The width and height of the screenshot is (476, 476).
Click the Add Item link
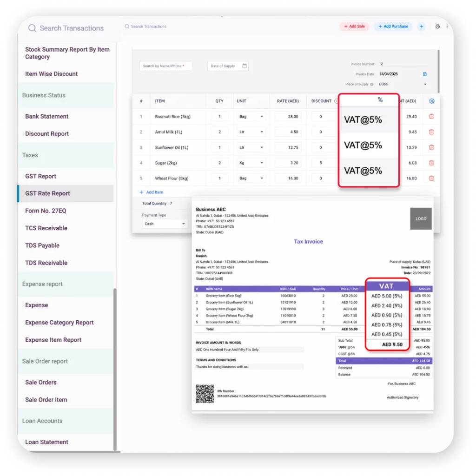click(x=151, y=192)
